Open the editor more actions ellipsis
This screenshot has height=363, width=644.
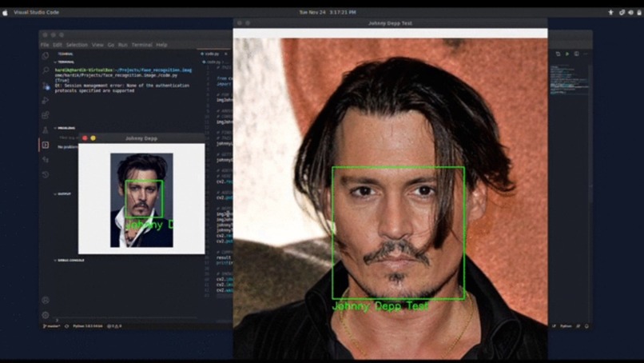pos(586,54)
